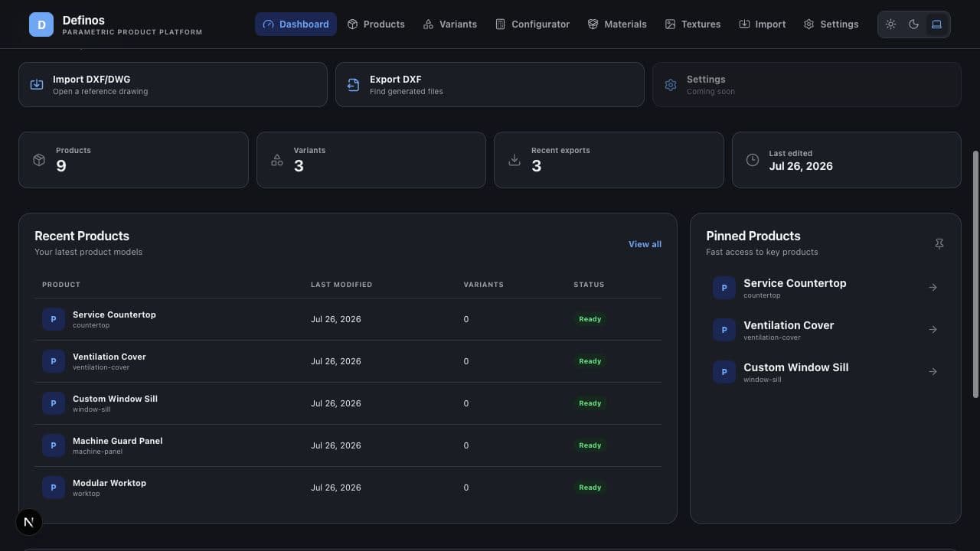Click Machine Guard Panel row P icon
The width and height of the screenshot is (980, 551).
tap(54, 445)
